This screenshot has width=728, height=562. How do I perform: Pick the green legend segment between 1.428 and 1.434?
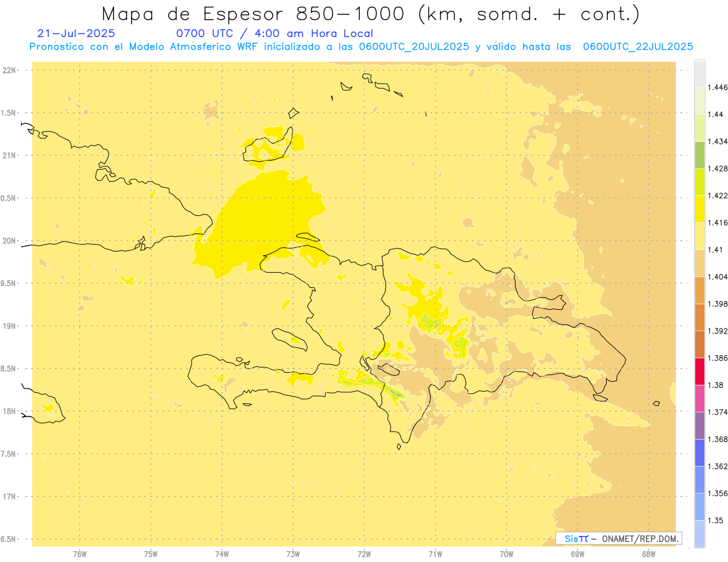[x=699, y=155]
